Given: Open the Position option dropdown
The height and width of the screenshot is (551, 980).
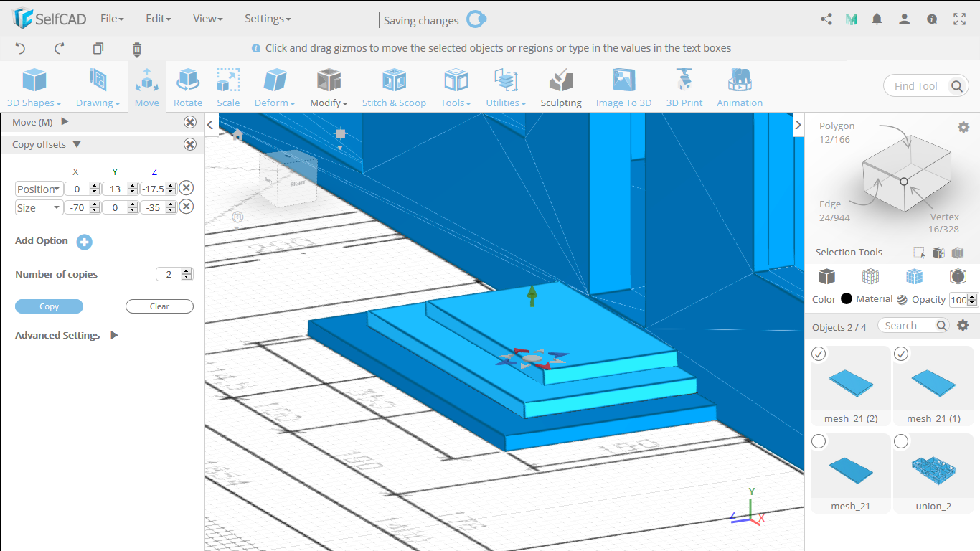Looking at the screenshot, I should coord(39,189).
